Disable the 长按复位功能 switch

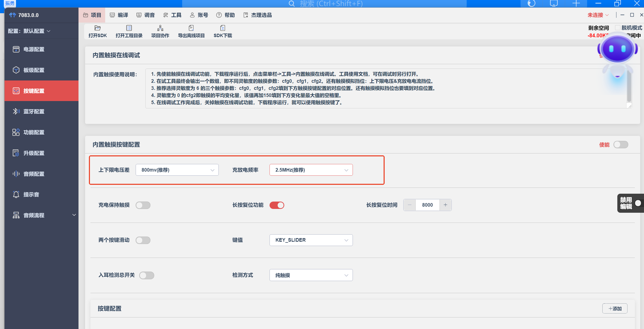pyautogui.click(x=277, y=205)
